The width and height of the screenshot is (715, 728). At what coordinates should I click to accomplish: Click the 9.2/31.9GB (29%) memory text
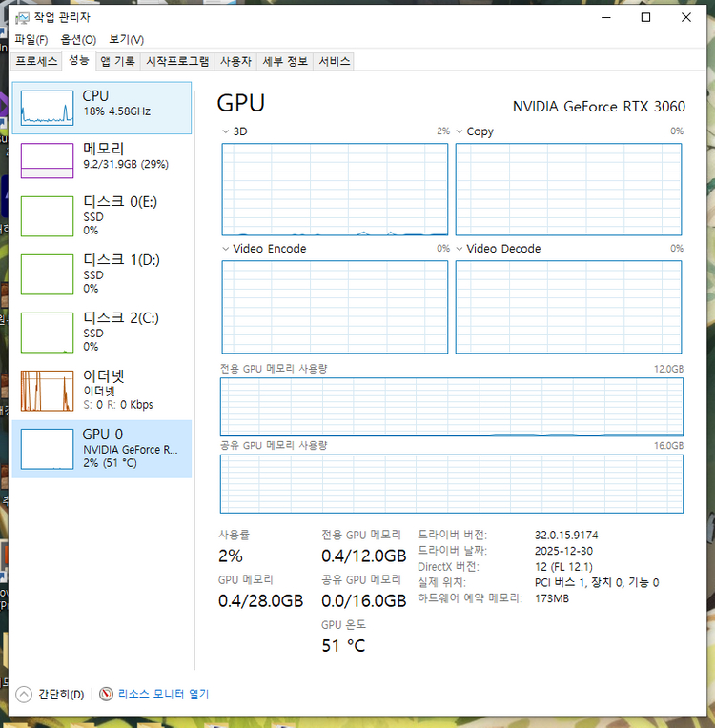click(x=126, y=164)
